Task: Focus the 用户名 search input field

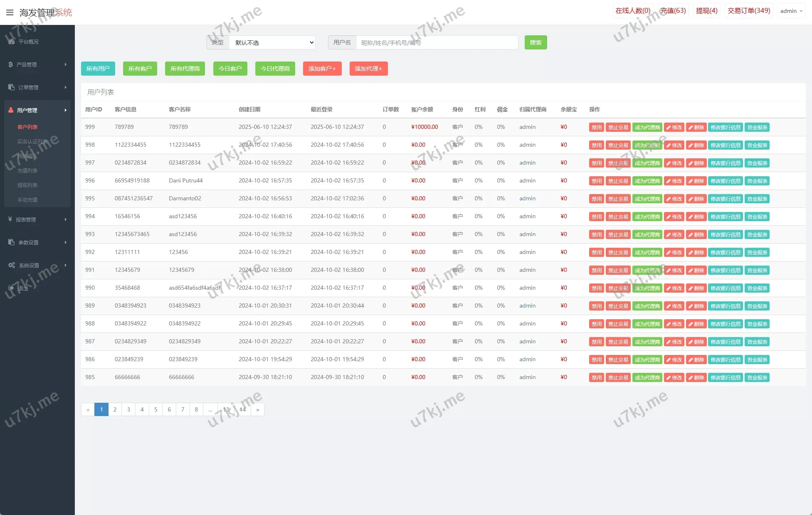Action: coord(437,42)
